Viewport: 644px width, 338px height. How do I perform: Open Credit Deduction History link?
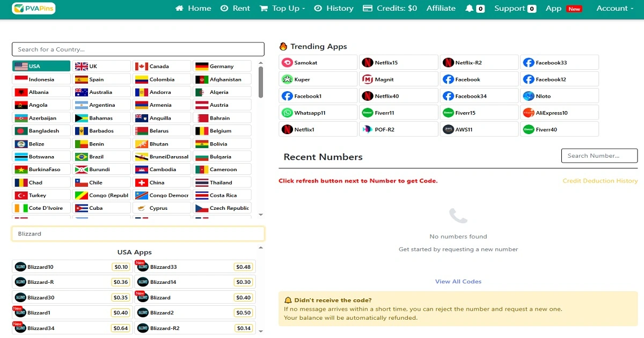(x=599, y=181)
